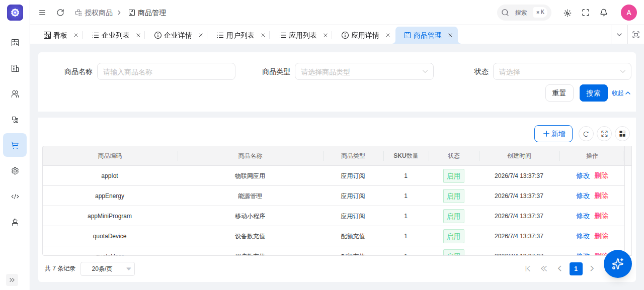
Task: Close the 商品管理 tab
Action: [450, 35]
